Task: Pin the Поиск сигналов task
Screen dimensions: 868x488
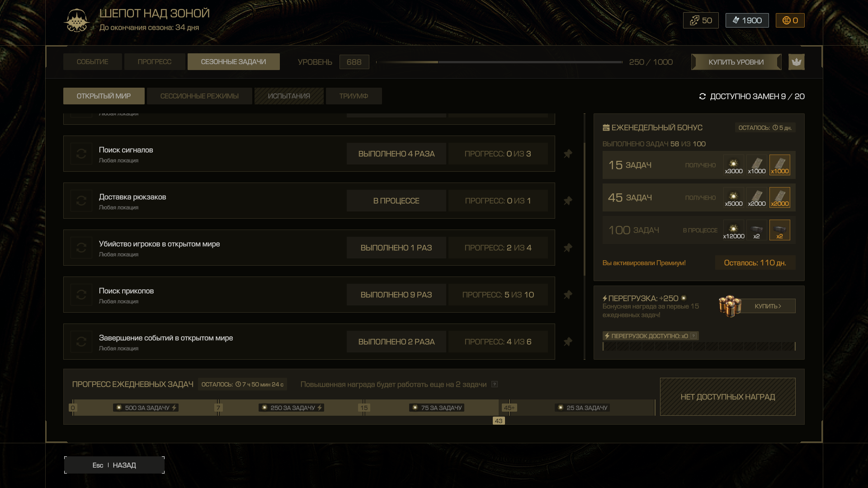Action: click(568, 154)
